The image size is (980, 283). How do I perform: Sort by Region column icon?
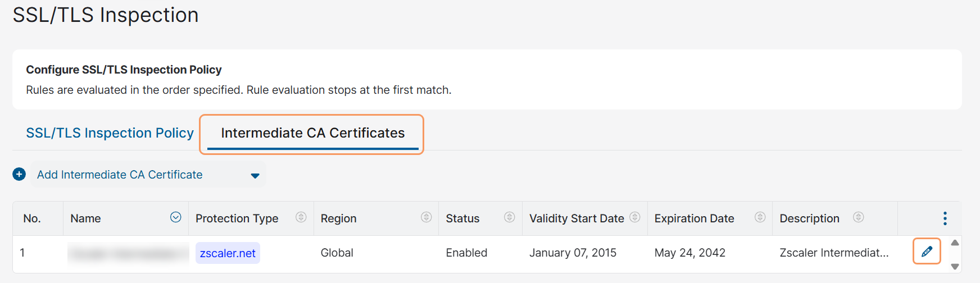[427, 217]
